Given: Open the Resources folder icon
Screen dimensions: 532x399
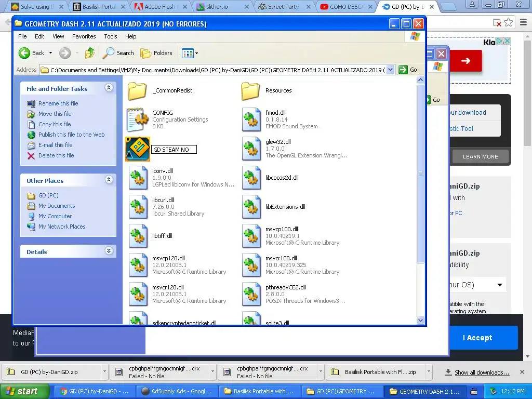Looking at the screenshot, I should tap(251, 90).
